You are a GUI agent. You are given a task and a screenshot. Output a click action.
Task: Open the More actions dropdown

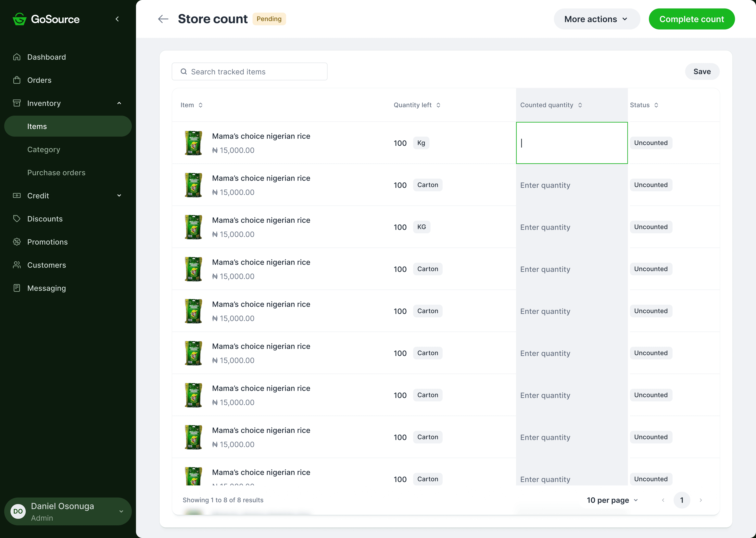[597, 19]
